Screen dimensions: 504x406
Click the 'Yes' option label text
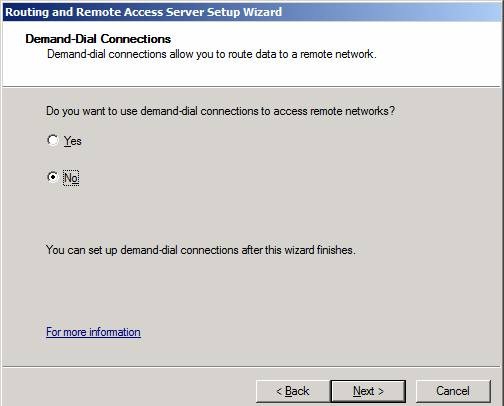[73, 141]
